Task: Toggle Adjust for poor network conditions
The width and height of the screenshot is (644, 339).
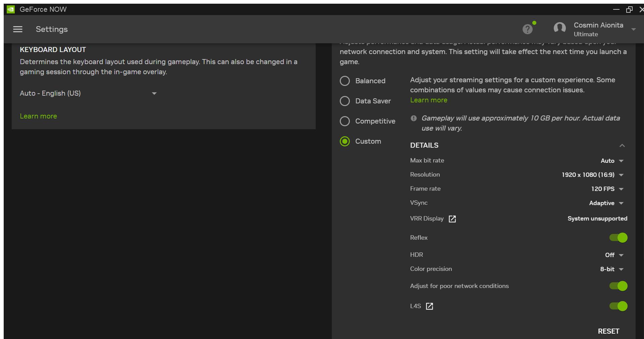Action: 618,286
